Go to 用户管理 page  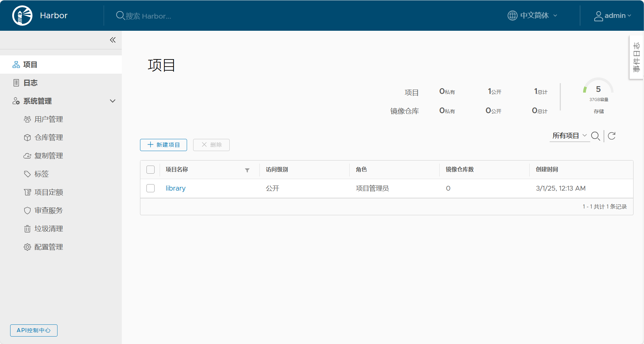tap(49, 119)
